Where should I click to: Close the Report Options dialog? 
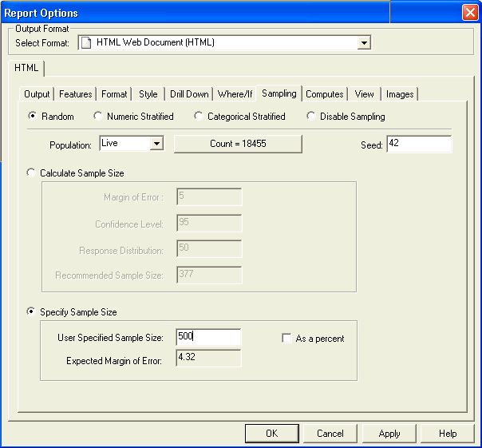(x=470, y=13)
